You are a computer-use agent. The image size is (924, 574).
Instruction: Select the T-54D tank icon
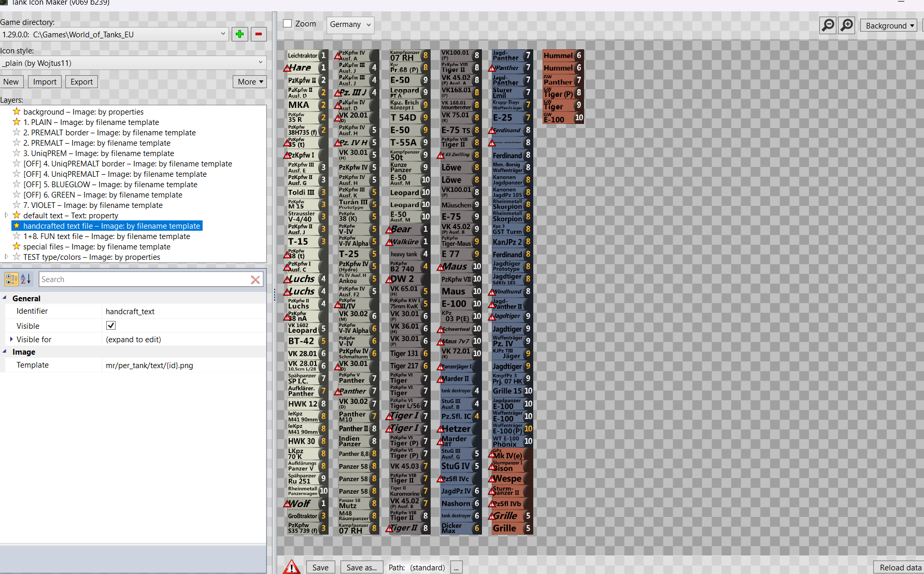[x=409, y=118]
